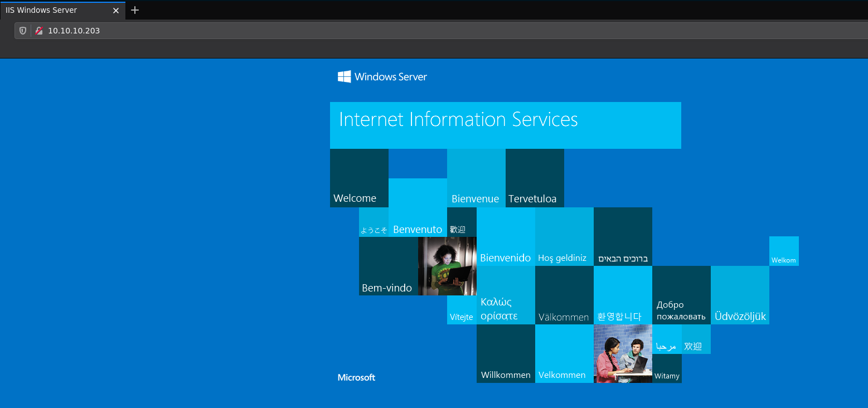Click the Hebrew ברוכים הבאים tile
This screenshot has width=868, height=408.
click(623, 236)
